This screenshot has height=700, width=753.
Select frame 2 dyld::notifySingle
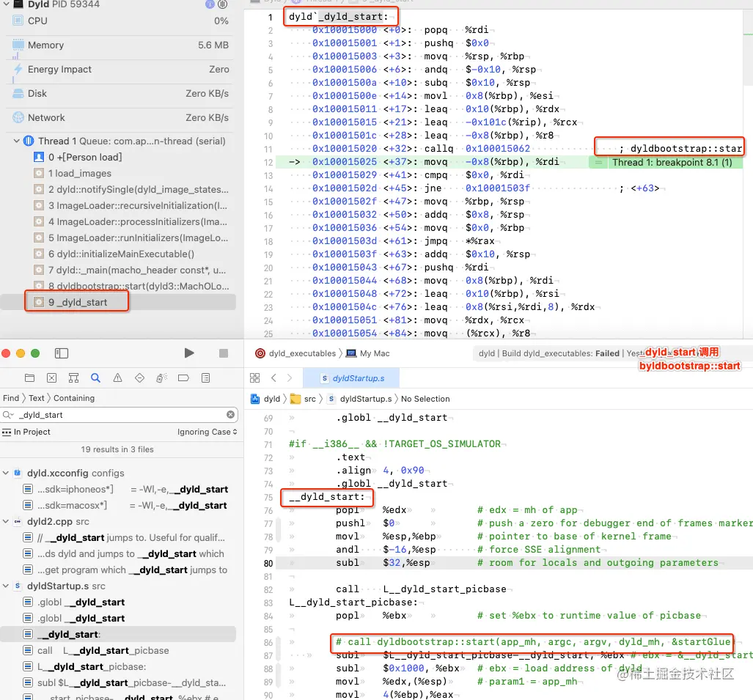click(x=131, y=190)
